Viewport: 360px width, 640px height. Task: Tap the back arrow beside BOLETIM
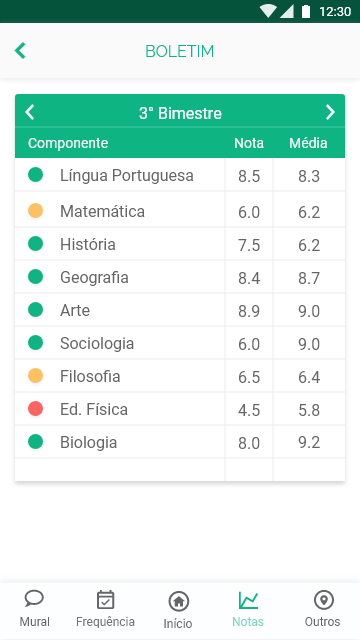[x=20, y=51]
